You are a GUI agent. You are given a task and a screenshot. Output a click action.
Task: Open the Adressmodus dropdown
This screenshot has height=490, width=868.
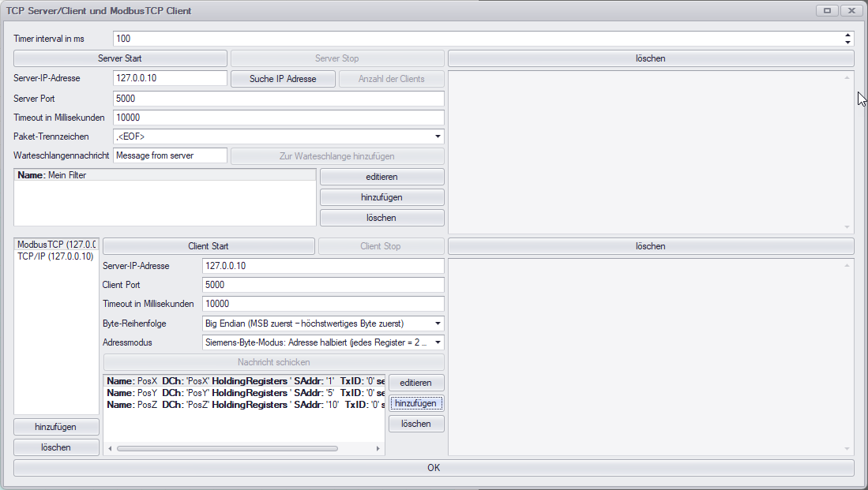coord(437,342)
